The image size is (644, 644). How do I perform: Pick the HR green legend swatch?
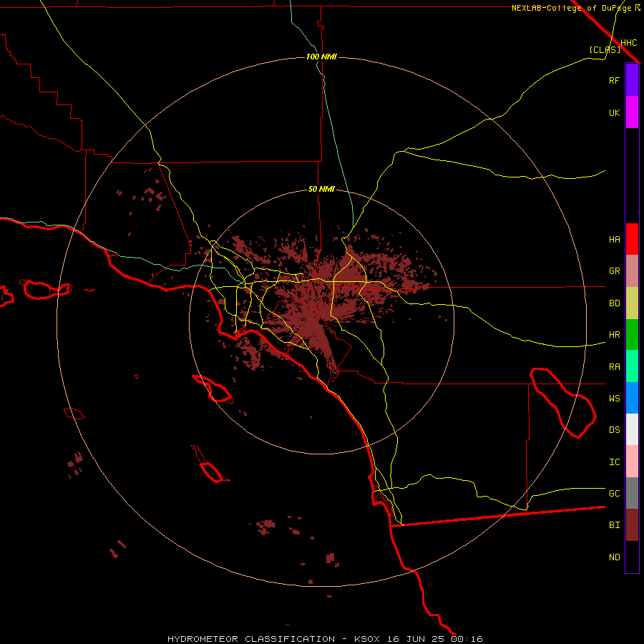(x=632, y=335)
